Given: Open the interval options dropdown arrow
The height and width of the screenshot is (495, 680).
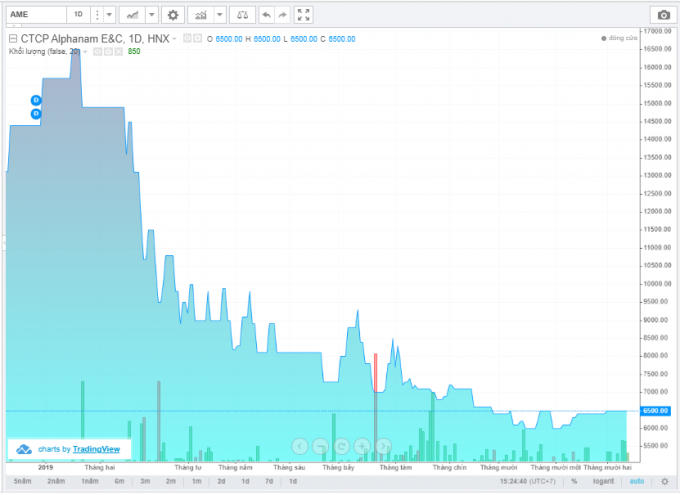Looking at the screenshot, I should tap(108, 15).
